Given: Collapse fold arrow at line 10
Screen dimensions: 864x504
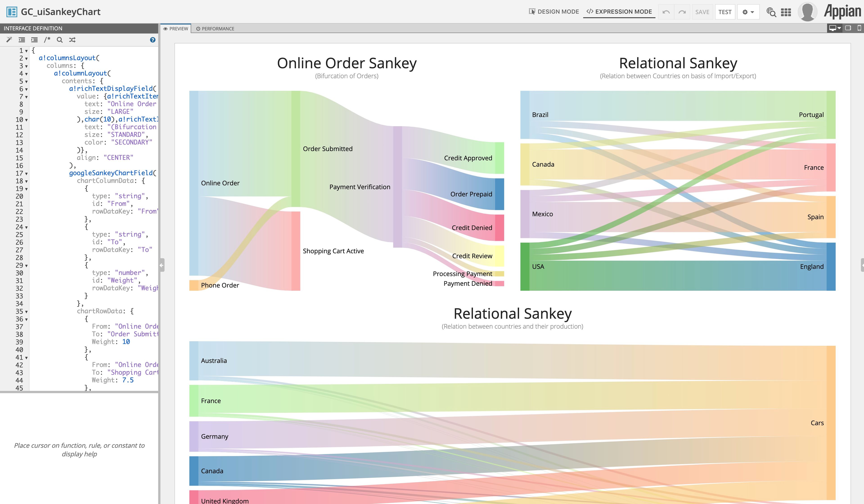Looking at the screenshot, I should point(26,120).
